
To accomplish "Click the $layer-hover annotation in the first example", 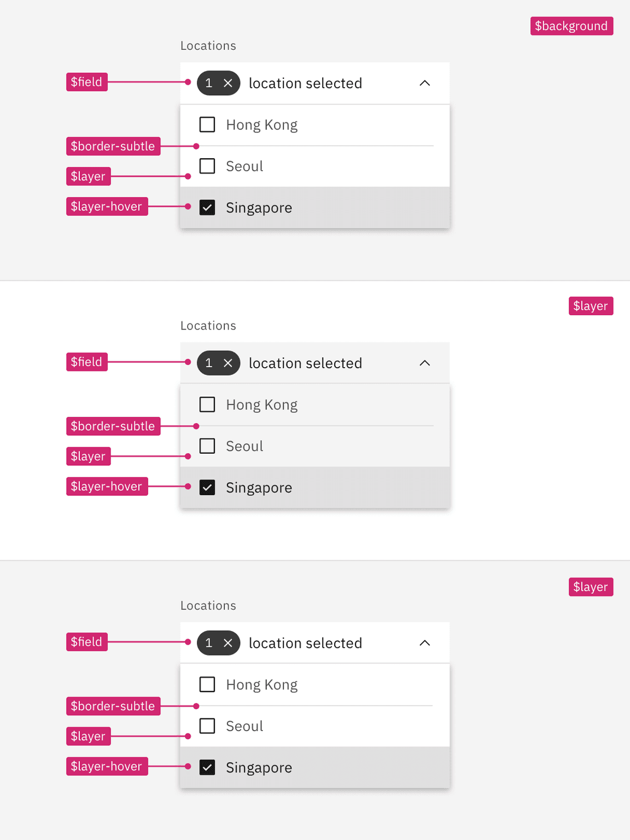I will (x=107, y=206).
